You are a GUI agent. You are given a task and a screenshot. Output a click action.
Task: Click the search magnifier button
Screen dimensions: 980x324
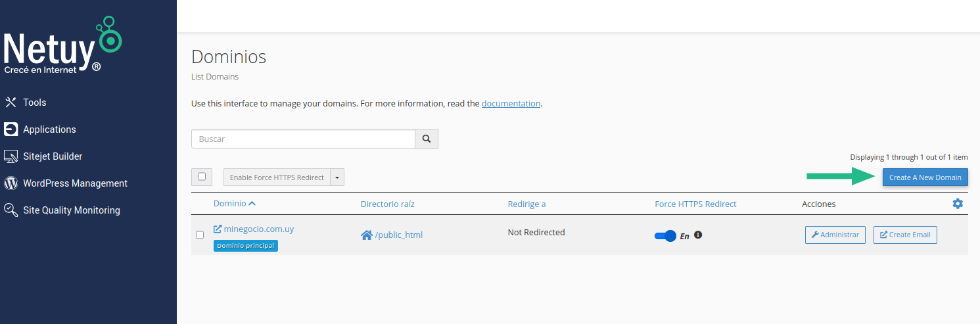pyautogui.click(x=427, y=139)
